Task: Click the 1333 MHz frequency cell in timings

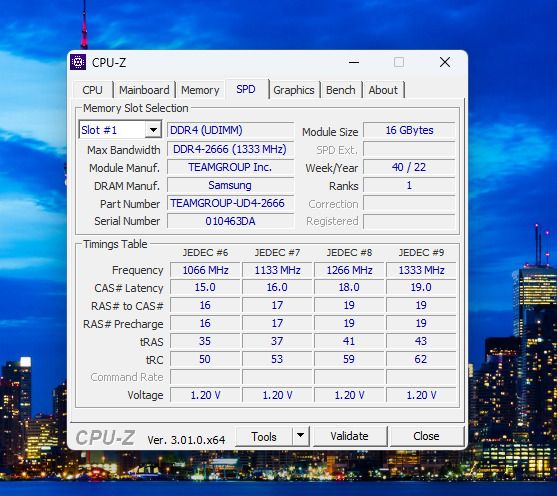Action: tap(421, 270)
